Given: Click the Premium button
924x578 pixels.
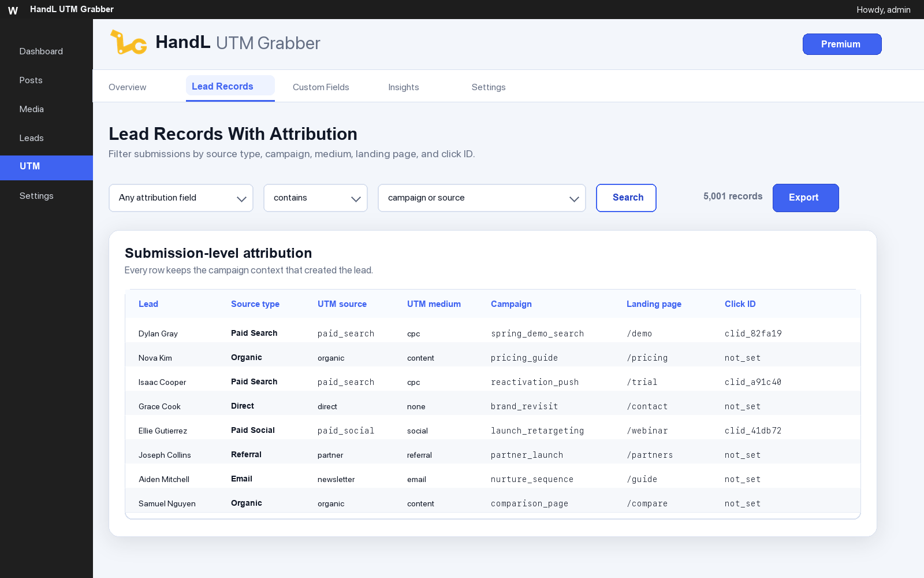Looking at the screenshot, I should [842, 45].
